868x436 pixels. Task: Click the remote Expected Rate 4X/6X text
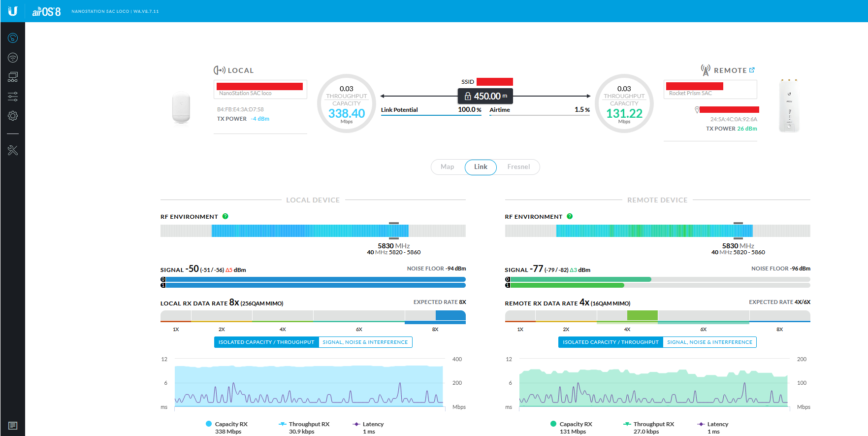(780, 302)
